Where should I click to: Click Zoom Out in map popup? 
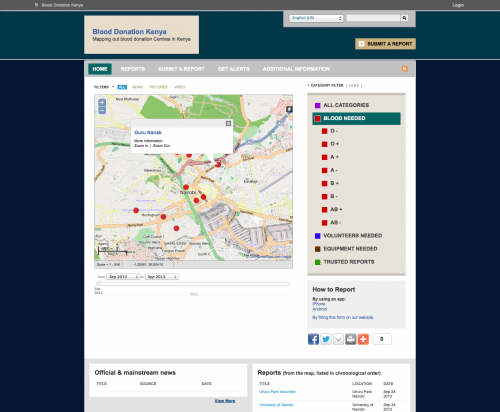[x=161, y=146]
